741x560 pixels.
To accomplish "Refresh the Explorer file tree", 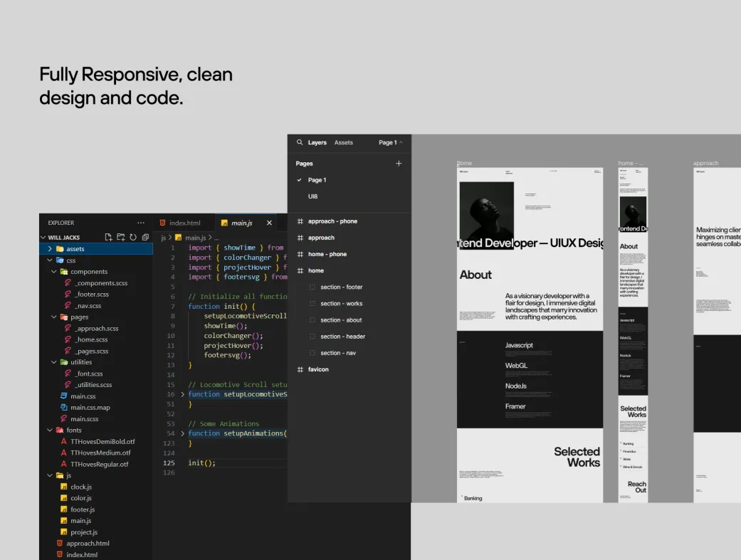I will click(132, 237).
